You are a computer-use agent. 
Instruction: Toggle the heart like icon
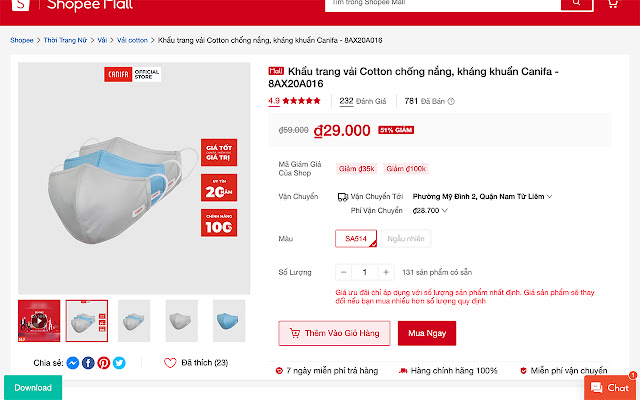[x=170, y=363]
